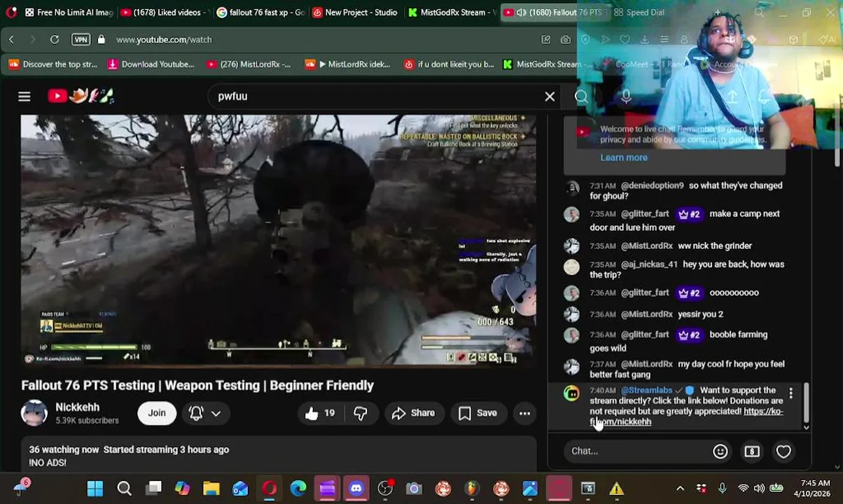The width and height of the screenshot is (843, 504).
Task: Open Microsoft Edge from the taskbar
Action: click(x=298, y=489)
